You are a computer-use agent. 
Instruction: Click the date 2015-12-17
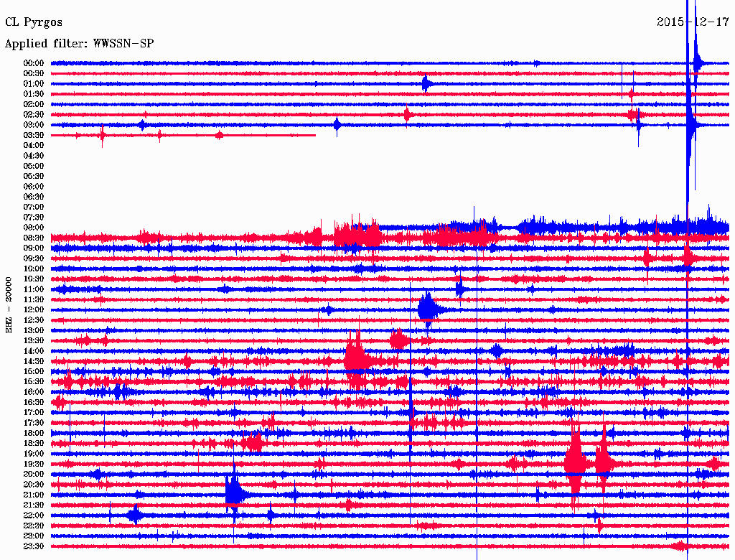click(693, 22)
